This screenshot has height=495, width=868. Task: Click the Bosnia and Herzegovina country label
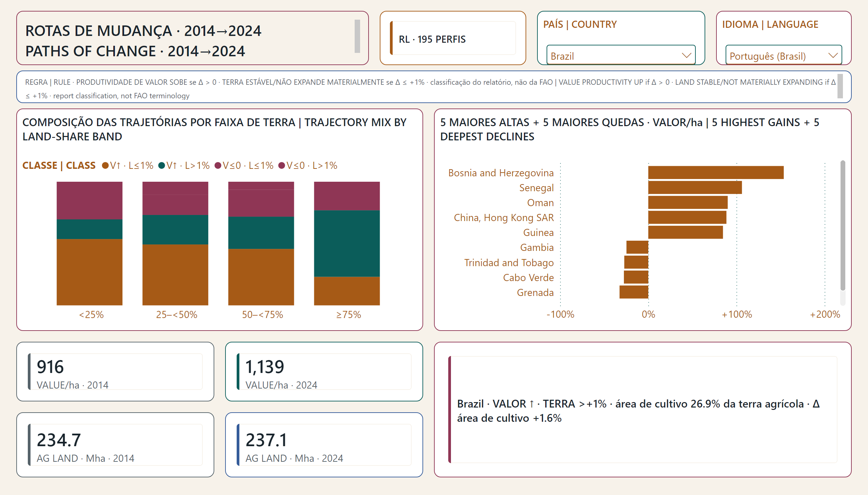coord(501,173)
